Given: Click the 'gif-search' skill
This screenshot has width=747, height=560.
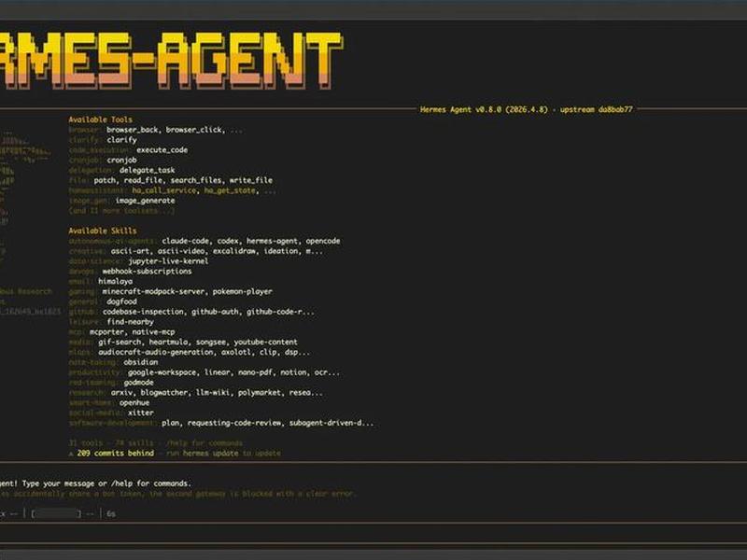Looking at the screenshot, I should click(x=120, y=342).
